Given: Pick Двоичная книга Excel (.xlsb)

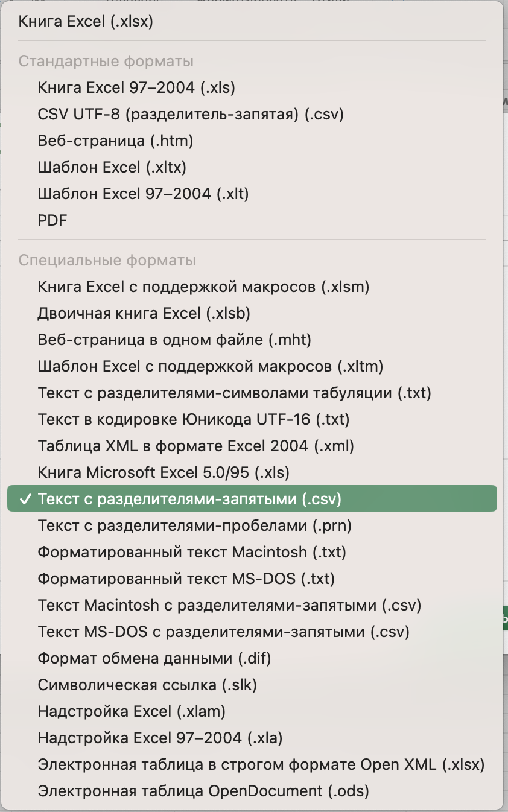Looking at the screenshot, I should pyautogui.click(x=144, y=314).
